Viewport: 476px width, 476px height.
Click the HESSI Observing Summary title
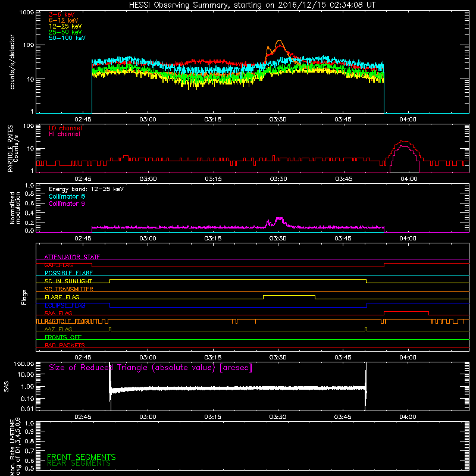click(x=252, y=5)
